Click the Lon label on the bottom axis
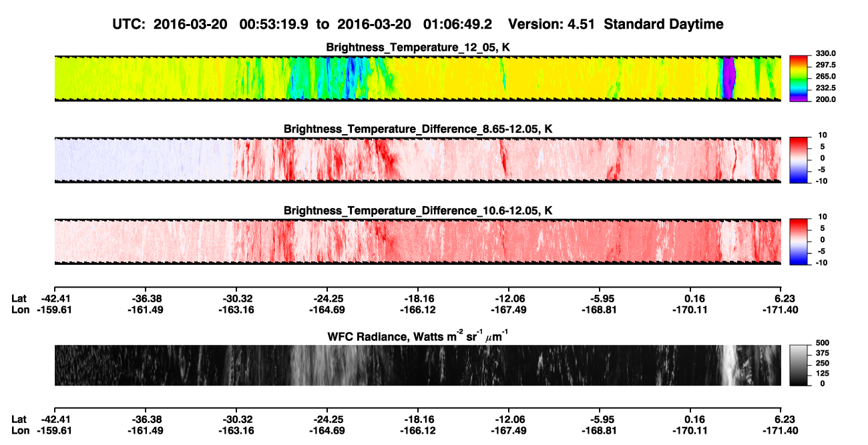The height and width of the screenshot is (445, 868). [20, 430]
